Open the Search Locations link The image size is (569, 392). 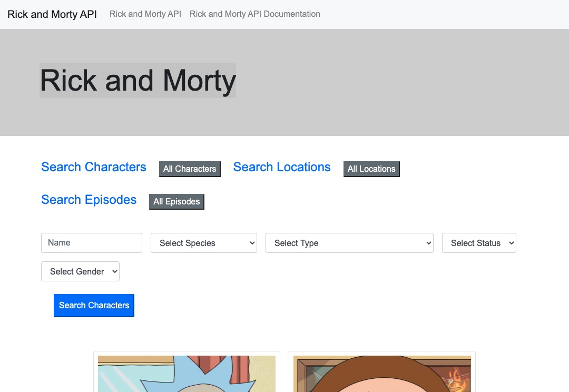(x=282, y=167)
